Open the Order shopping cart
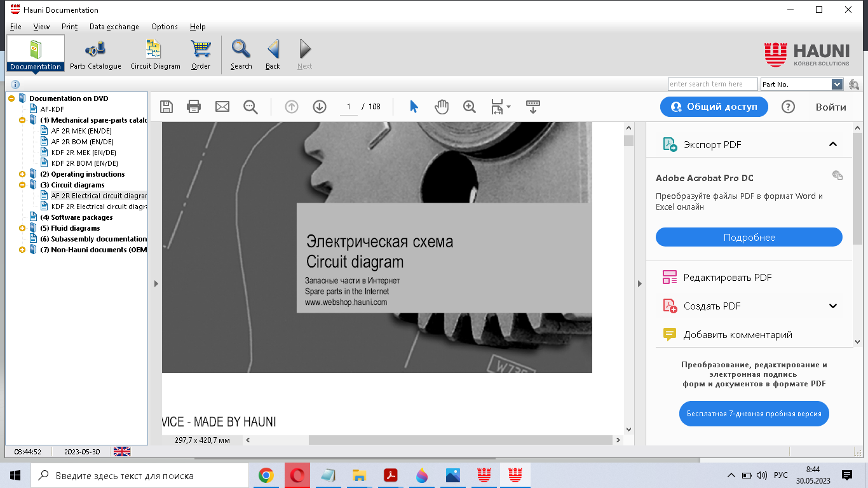 200,54
